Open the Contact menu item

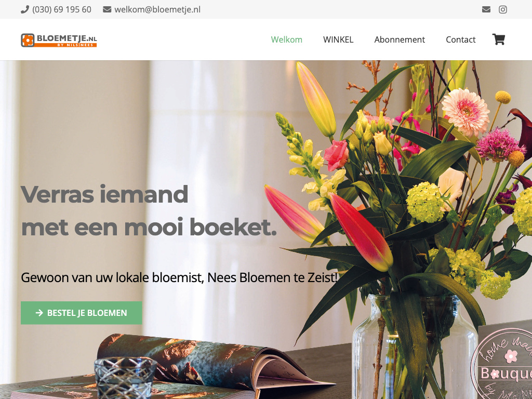460,39
